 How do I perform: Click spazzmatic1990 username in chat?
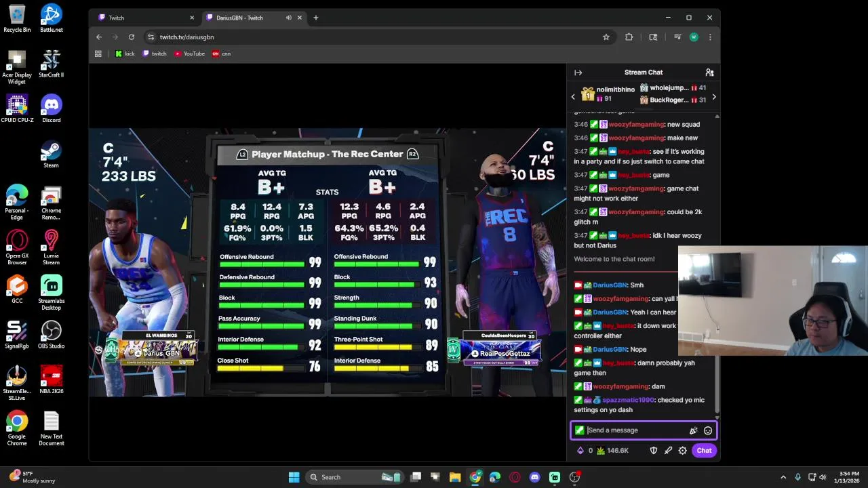click(x=628, y=400)
